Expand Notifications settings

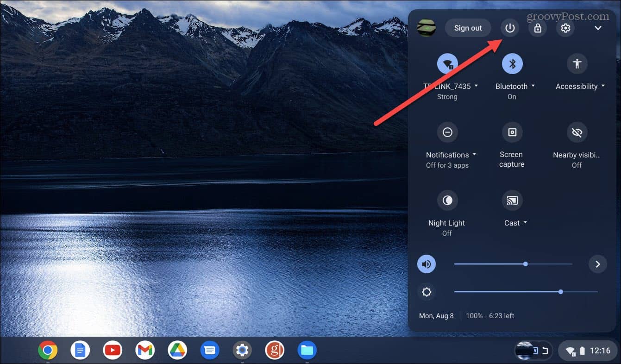(474, 155)
